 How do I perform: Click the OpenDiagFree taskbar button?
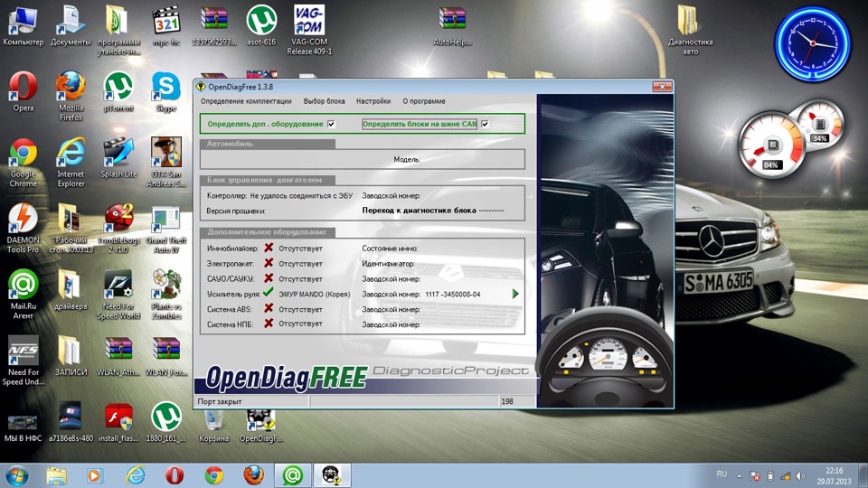pos(331,474)
